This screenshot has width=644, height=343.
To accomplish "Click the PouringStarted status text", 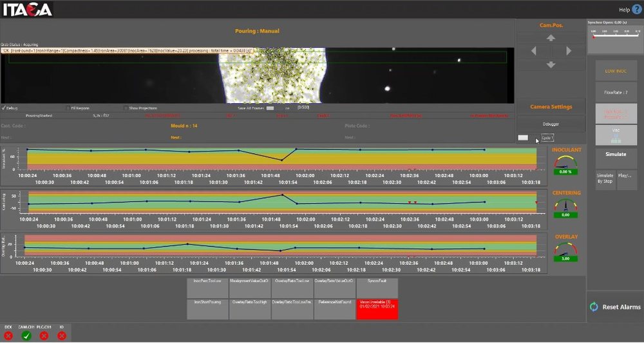I will 39,116.
